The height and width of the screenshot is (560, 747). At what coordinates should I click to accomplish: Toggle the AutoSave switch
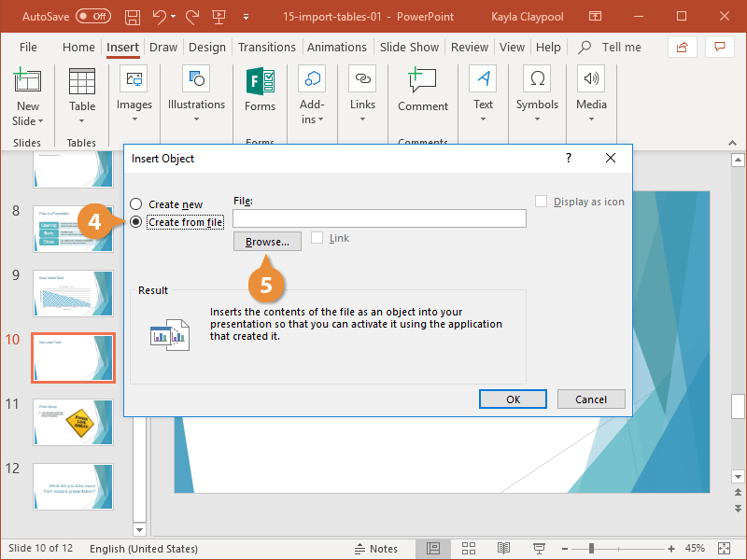[92, 17]
